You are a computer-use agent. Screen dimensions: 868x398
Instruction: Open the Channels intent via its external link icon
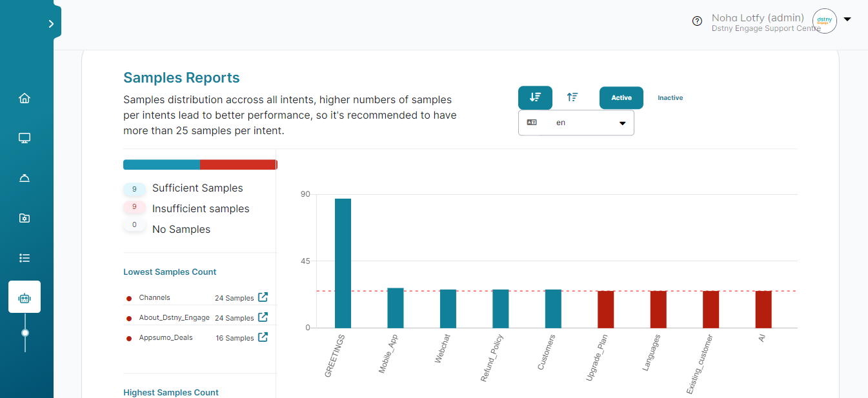point(262,297)
